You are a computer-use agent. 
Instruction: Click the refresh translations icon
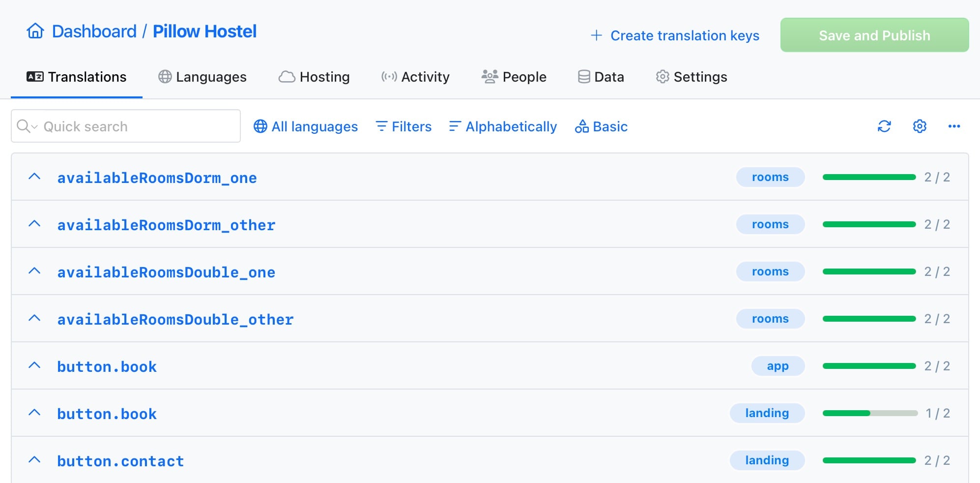(x=884, y=126)
